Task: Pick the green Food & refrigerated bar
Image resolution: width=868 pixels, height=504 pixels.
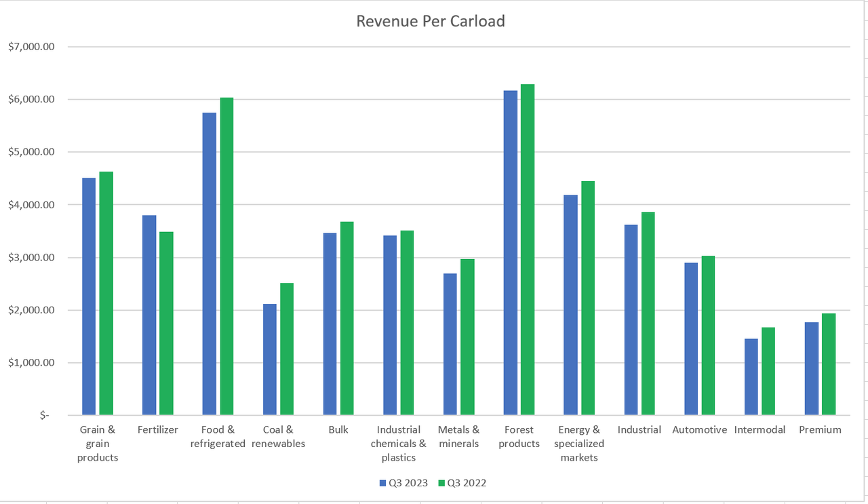Action: click(226, 256)
